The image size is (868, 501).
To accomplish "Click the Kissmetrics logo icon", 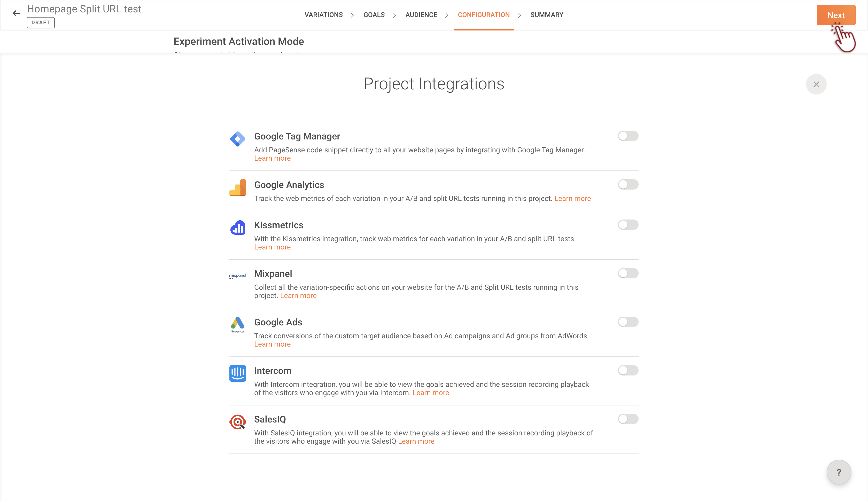I will pyautogui.click(x=237, y=228).
